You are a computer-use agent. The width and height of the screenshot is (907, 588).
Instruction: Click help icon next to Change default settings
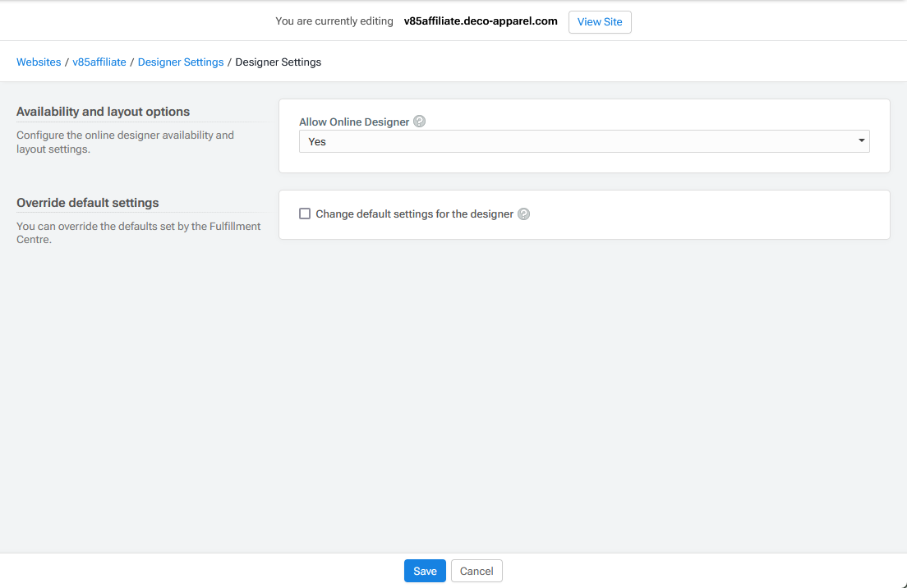524,214
